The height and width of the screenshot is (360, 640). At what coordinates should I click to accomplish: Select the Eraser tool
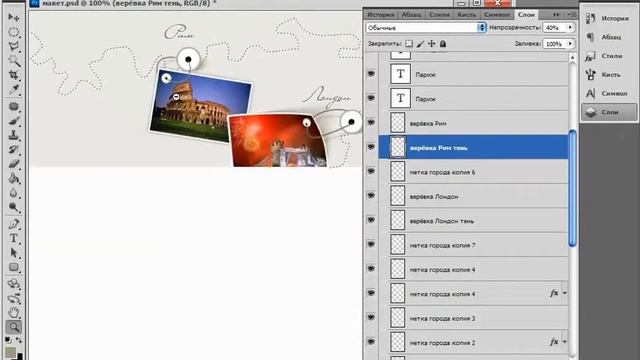pyautogui.click(x=14, y=164)
